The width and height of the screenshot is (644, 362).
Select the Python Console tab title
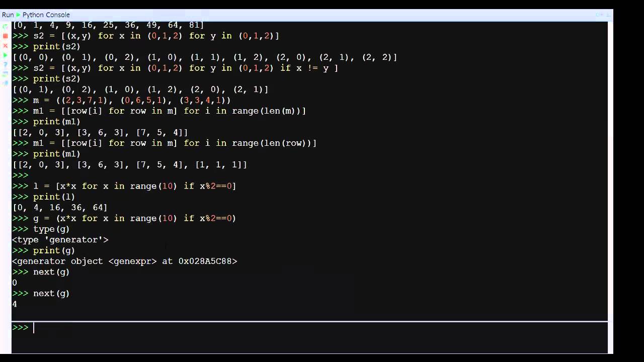46,15
